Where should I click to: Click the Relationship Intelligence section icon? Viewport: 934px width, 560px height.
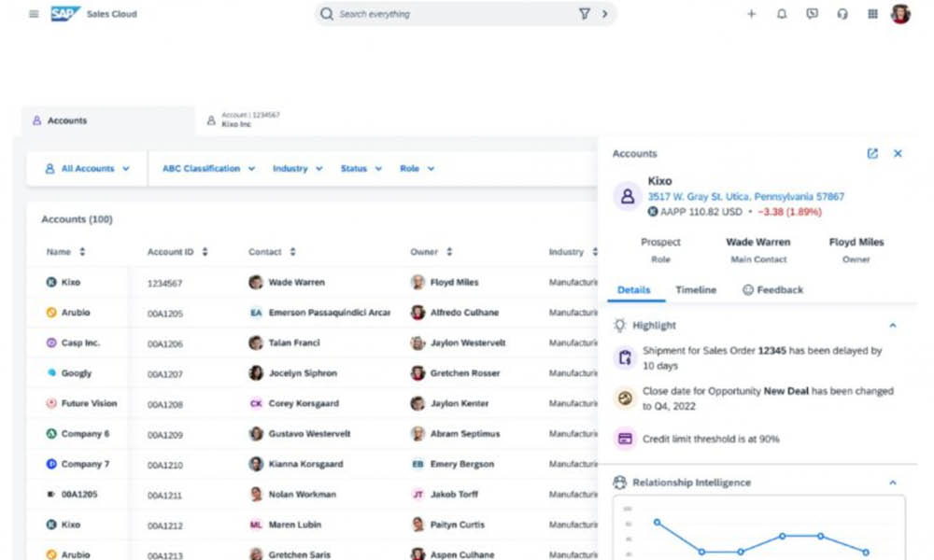pos(620,482)
